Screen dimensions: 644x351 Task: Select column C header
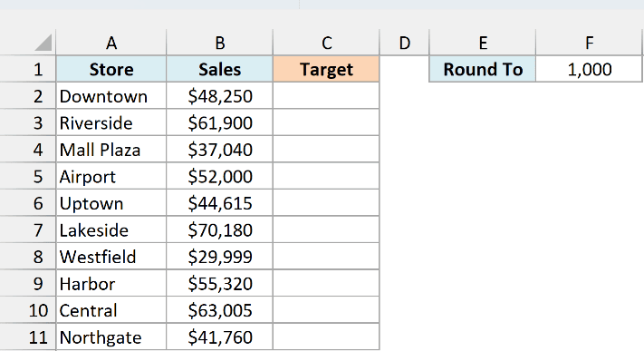[326, 43]
